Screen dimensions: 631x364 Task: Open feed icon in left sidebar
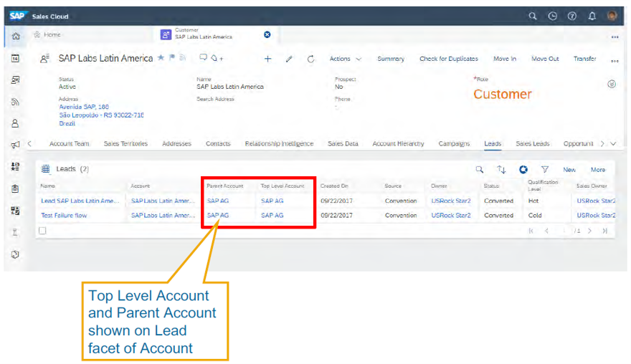tap(15, 102)
